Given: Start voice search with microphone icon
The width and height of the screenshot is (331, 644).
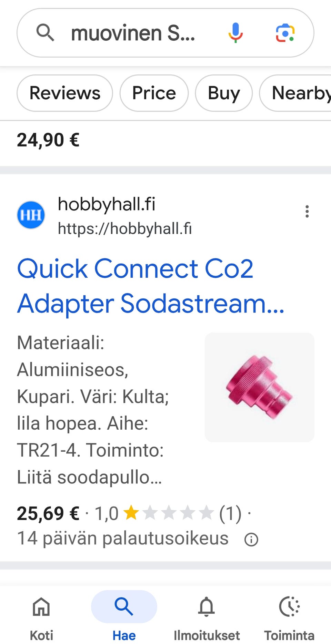Looking at the screenshot, I should coord(235,33).
